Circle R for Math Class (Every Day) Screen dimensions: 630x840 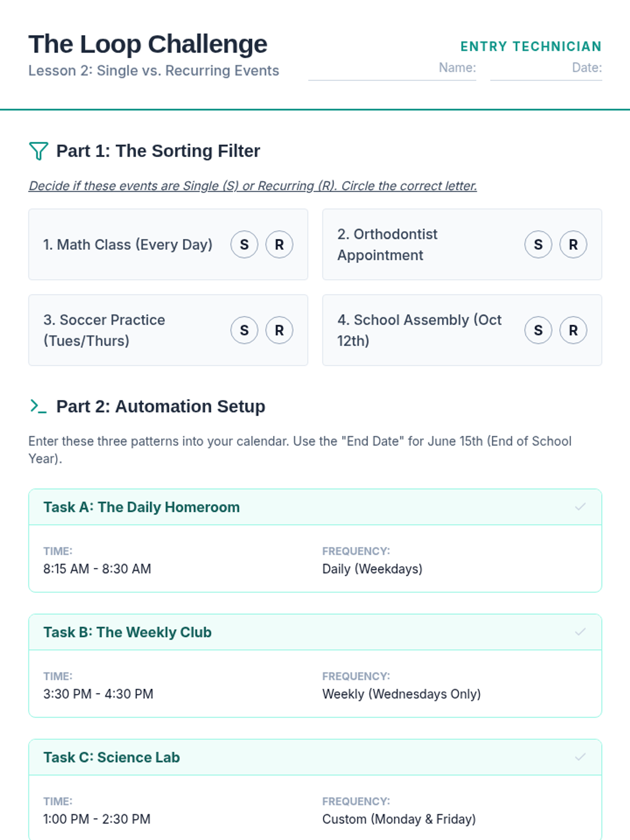[279, 245]
